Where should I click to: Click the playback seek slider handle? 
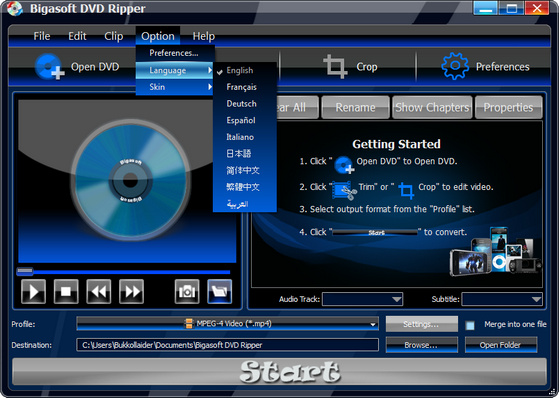coord(25,272)
